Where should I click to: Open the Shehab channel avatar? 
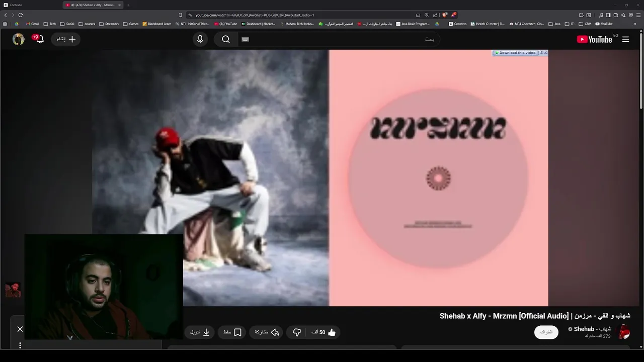(624, 332)
